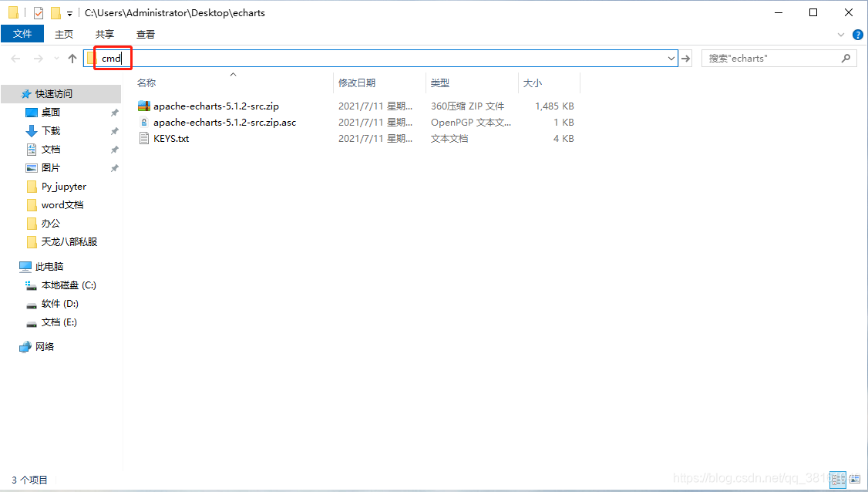868x492 pixels.
Task: Open 图片 in the sidebar
Action: click(50, 168)
